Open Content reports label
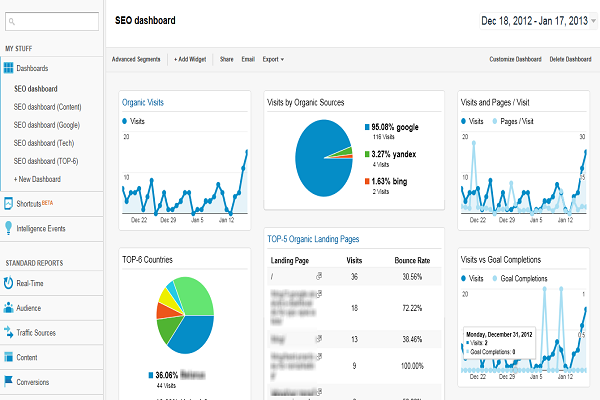The width and height of the screenshot is (600, 400). [x=27, y=358]
